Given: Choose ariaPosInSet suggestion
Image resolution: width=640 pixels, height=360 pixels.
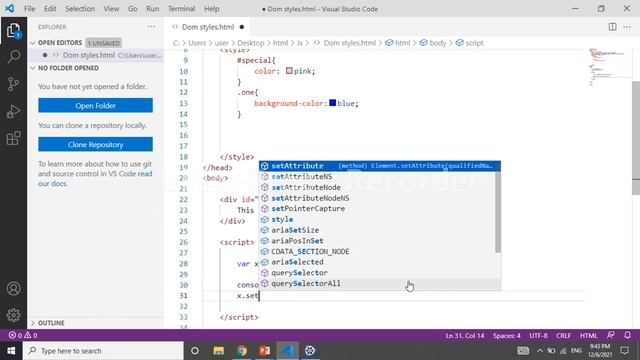Looking at the screenshot, I should 377,241.
